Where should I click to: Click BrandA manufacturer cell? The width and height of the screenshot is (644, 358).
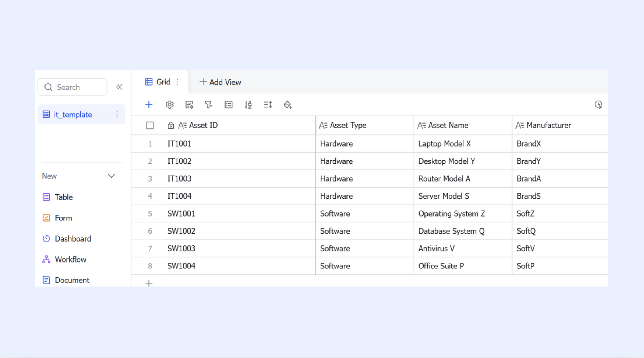tap(560, 179)
